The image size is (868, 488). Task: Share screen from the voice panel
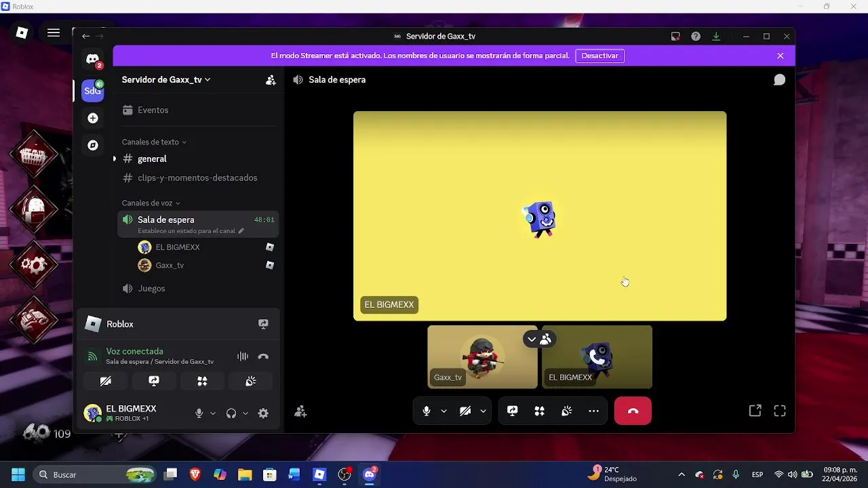pos(154,381)
